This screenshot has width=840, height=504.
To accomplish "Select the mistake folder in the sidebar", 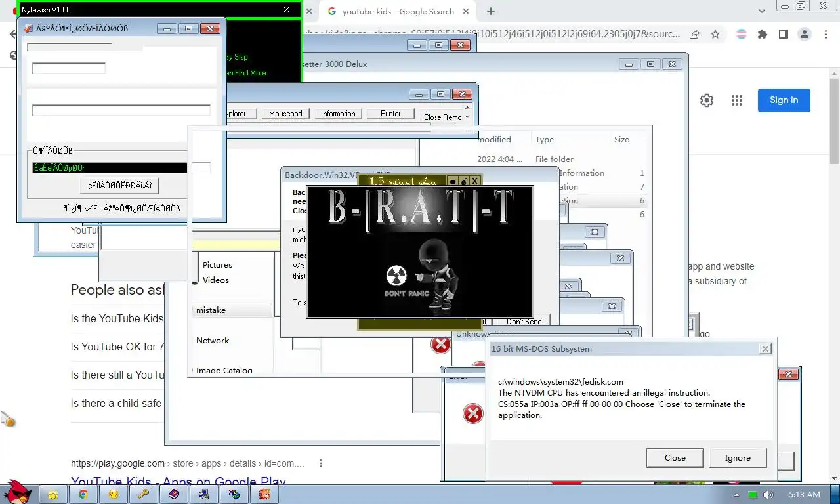I will click(x=233, y=310).
